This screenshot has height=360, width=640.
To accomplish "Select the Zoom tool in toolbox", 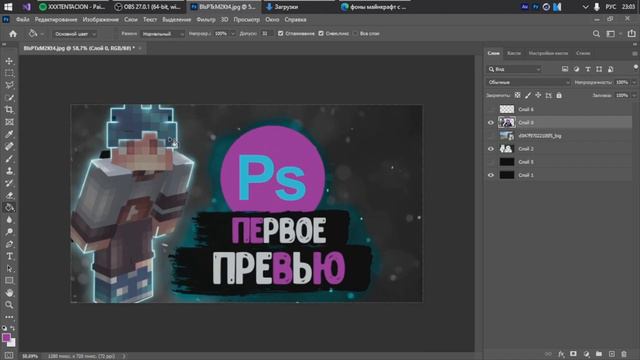I will pyautogui.click(x=9, y=305).
